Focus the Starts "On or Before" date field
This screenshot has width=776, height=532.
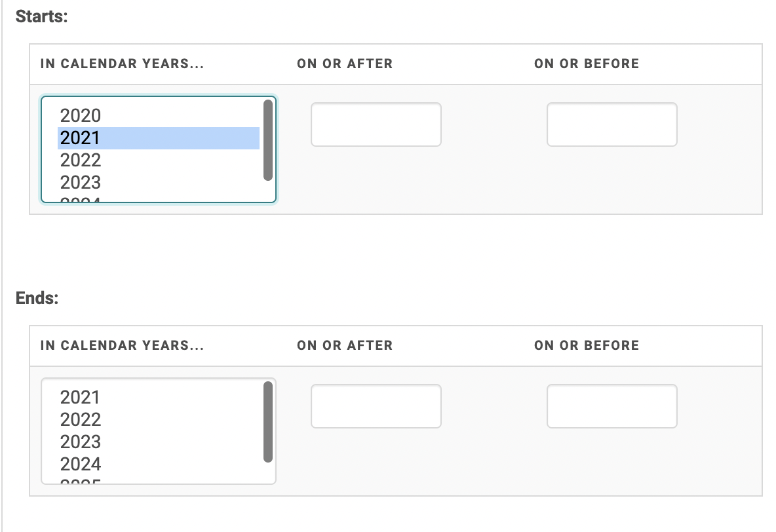coord(611,124)
